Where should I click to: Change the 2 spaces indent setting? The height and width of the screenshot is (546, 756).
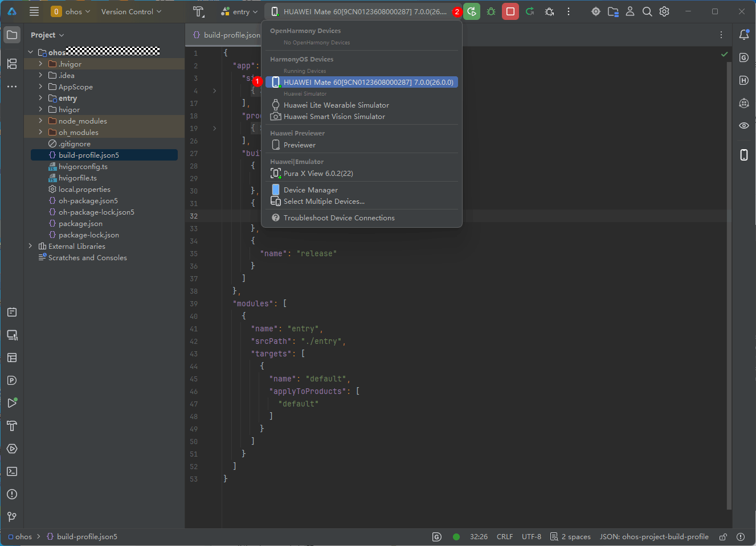coord(570,537)
